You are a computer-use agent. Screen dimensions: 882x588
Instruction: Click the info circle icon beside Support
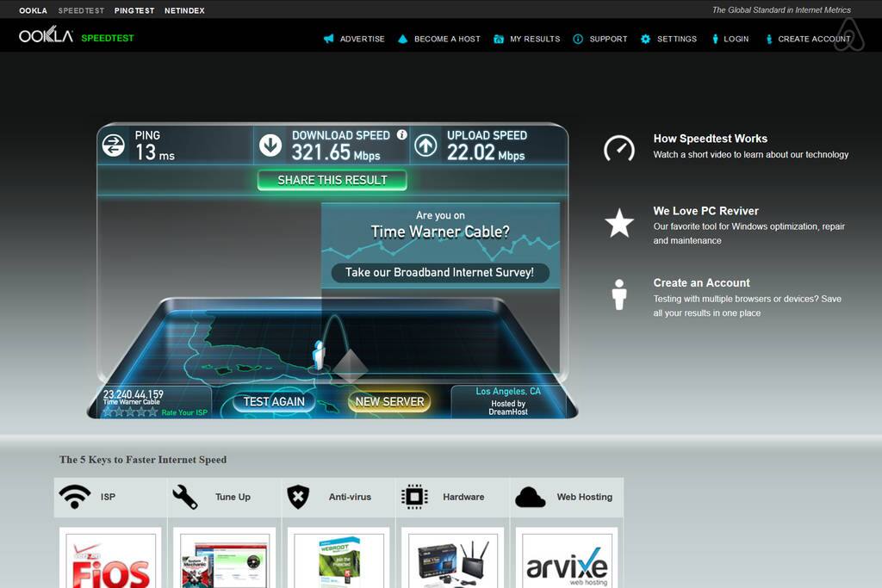[x=578, y=39]
